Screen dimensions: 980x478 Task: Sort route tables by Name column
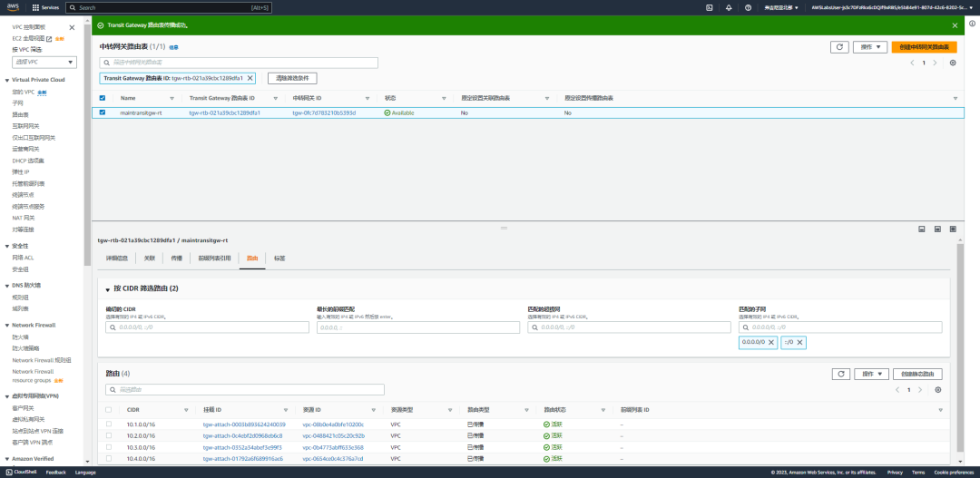click(x=171, y=99)
